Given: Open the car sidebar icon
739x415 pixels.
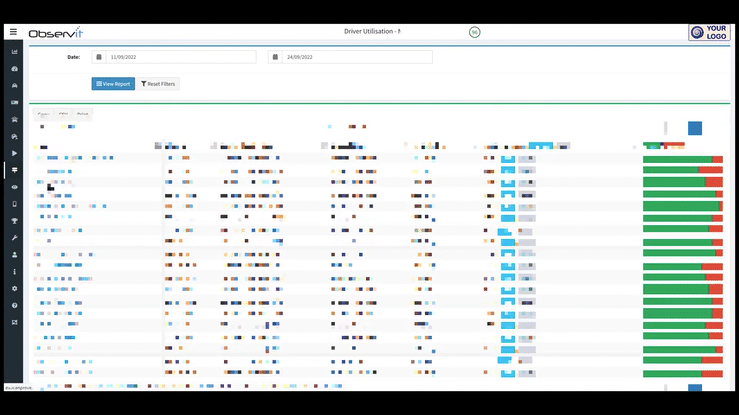Looking at the screenshot, I should (15, 86).
